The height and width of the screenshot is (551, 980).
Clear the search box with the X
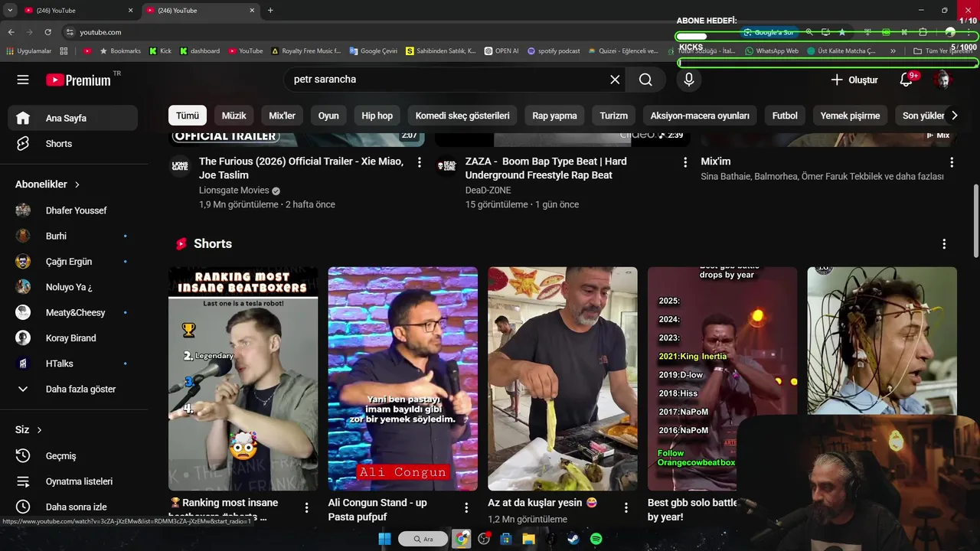pyautogui.click(x=615, y=80)
